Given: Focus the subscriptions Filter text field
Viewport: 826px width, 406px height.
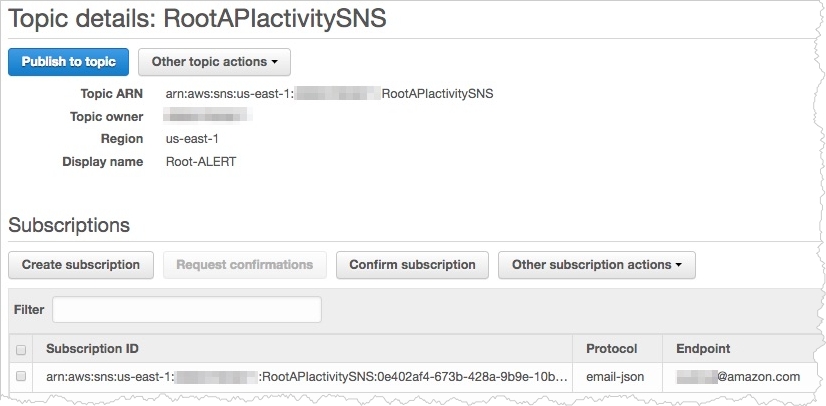Looking at the screenshot, I should [x=187, y=310].
